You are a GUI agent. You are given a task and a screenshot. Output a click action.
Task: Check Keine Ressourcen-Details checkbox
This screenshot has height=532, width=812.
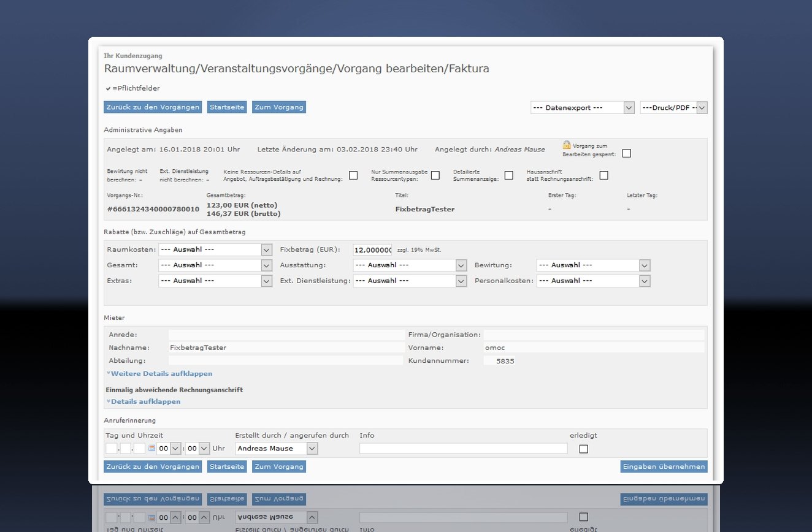click(x=353, y=175)
